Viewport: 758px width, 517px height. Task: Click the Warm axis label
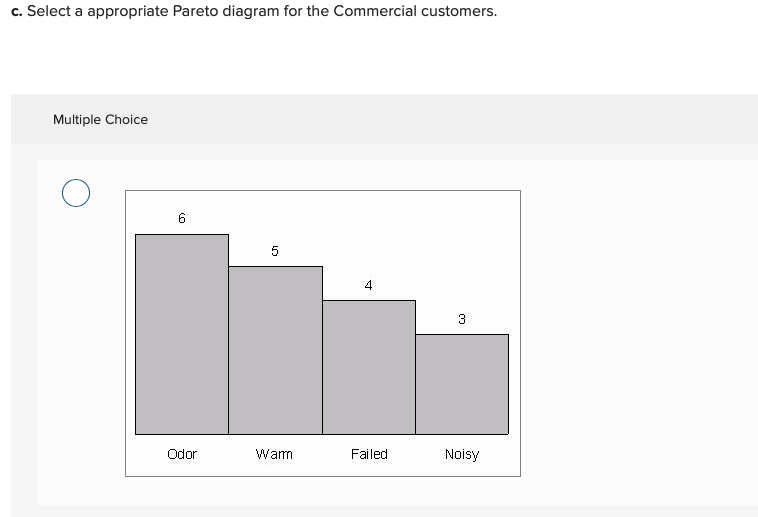[x=274, y=454]
